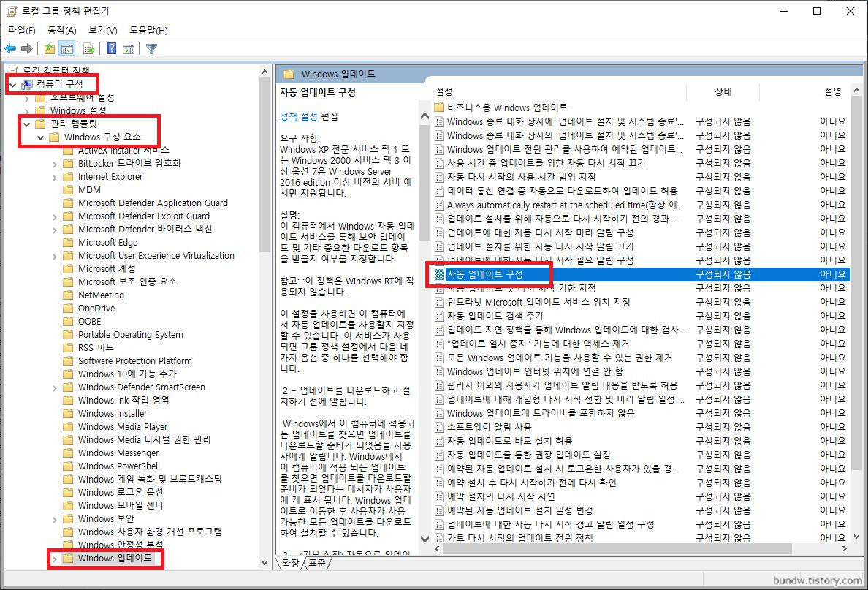The width and height of the screenshot is (868, 590).
Task: Select the 소프트웨어 알림 사용 policy row
Action: 642,427
